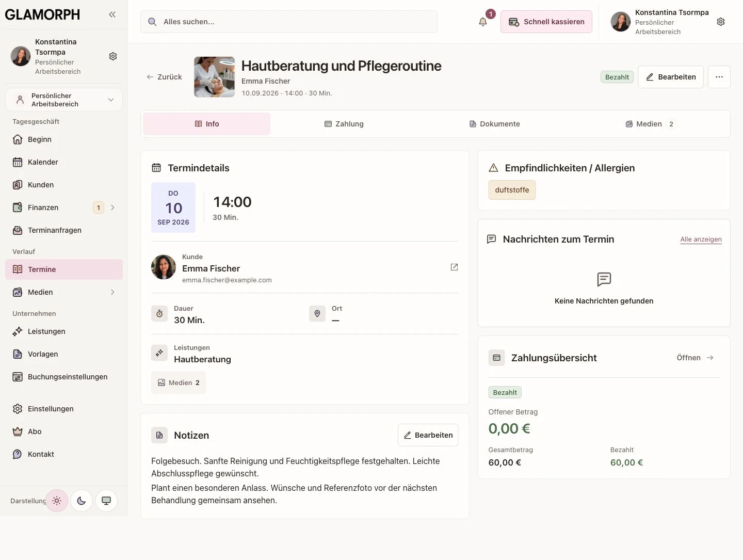Open notifications bell
Screen dimensions: 743x560
point(483,22)
